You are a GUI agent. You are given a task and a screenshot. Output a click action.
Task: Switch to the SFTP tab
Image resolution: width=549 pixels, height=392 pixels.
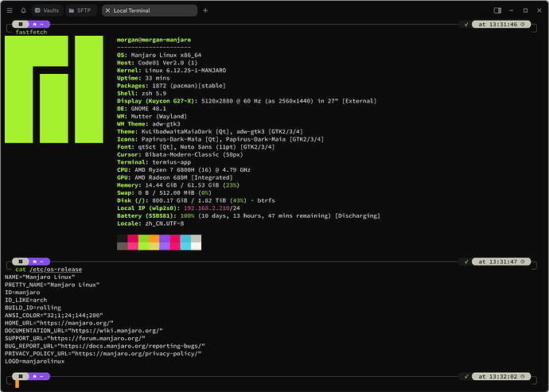point(81,10)
